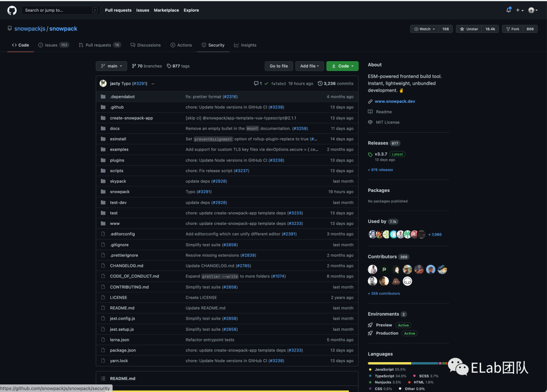This screenshot has height=392, width=547.
Task: Open docs folder icon
Action: click(103, 128)
